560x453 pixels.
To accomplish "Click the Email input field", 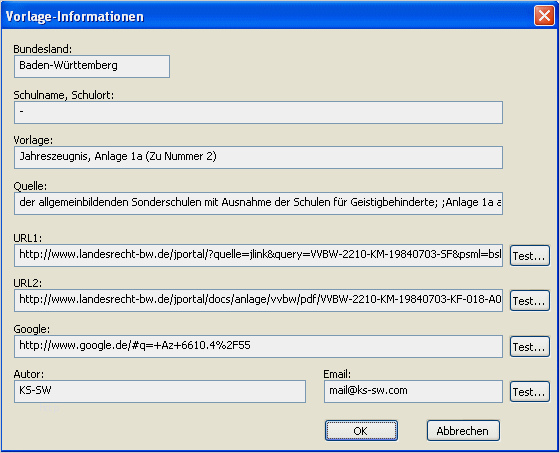I will [413, 392].
